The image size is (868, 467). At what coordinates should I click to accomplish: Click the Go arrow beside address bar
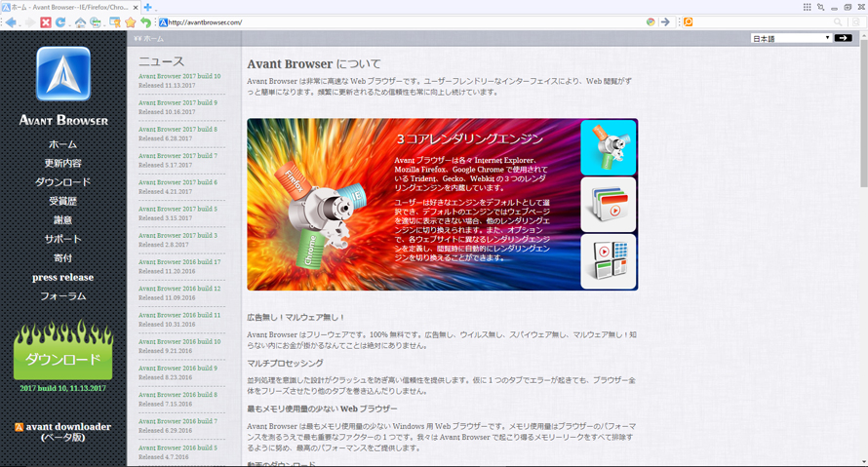point(665,22)
